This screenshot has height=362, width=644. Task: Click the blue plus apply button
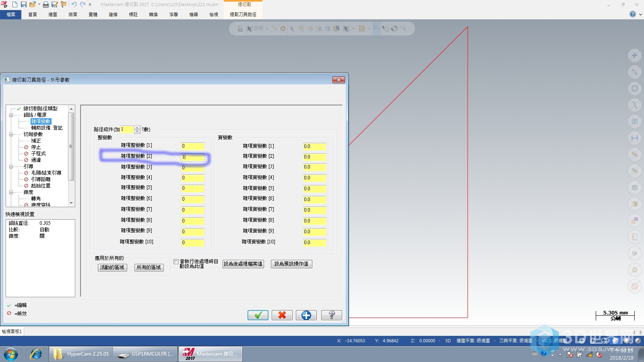click(306, 315)
